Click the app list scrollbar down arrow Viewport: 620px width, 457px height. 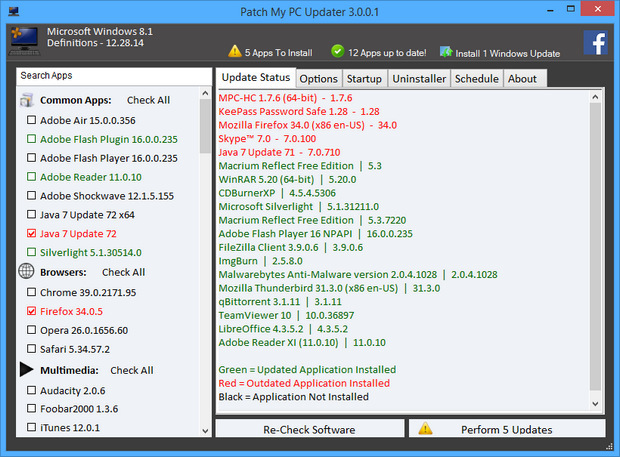tap(205, 431)
